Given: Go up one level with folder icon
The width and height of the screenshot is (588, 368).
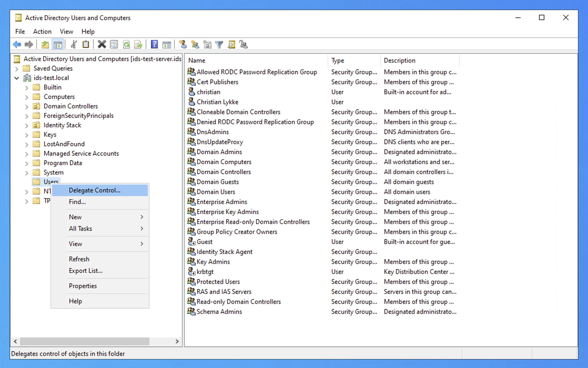Looking at the screenshot, I should (45, 44).
